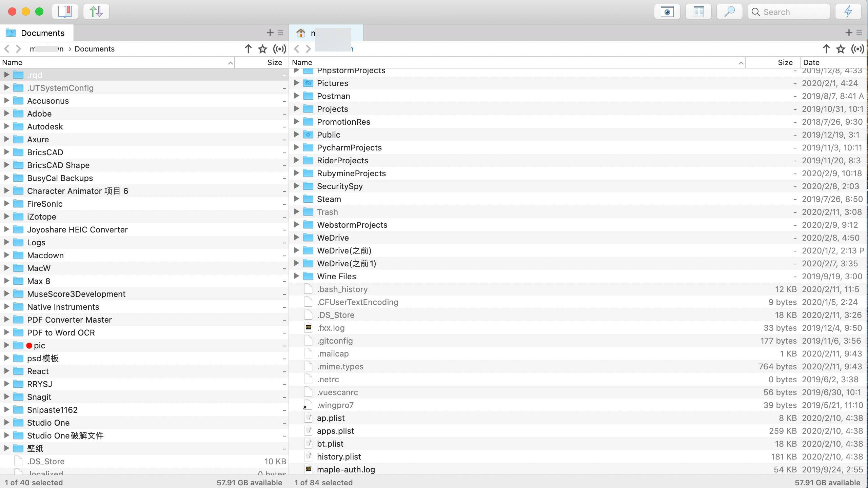This screenshot has height=488, width=868.
Task: Open right pane tab list menu icon
Action: 859,33
